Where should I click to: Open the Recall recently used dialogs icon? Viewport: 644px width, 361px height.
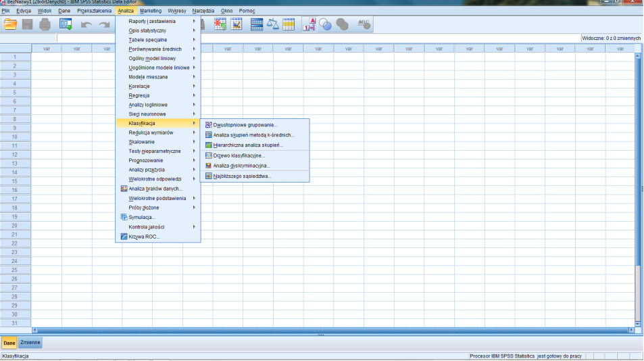tap(66, 24)
